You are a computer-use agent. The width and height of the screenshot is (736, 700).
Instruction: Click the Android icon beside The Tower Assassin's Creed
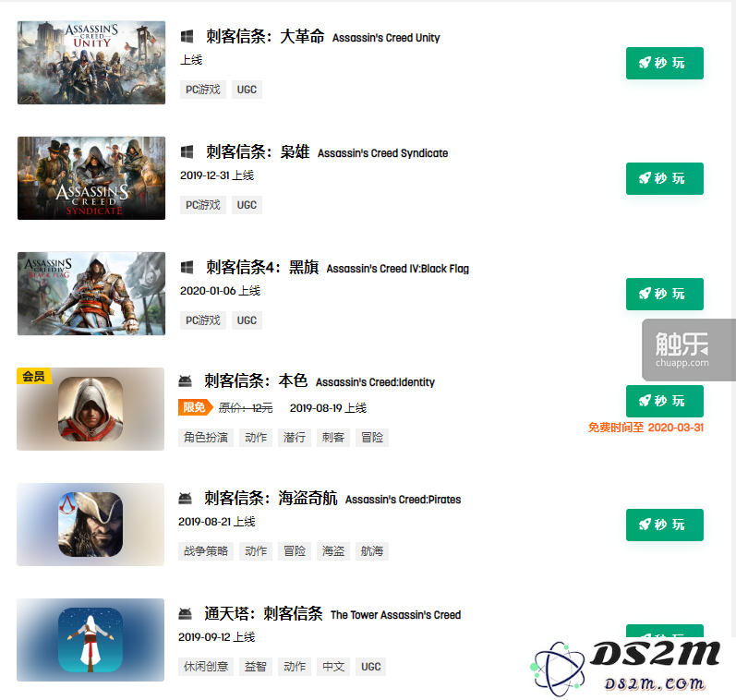click(186, 614)
